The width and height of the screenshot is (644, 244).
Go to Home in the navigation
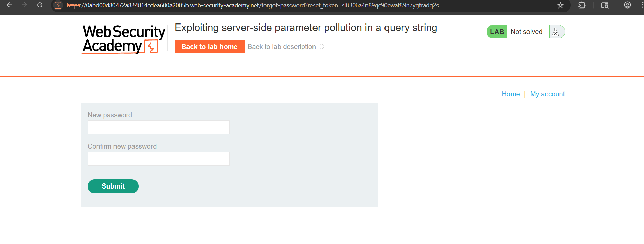click(x=511, y=94)
